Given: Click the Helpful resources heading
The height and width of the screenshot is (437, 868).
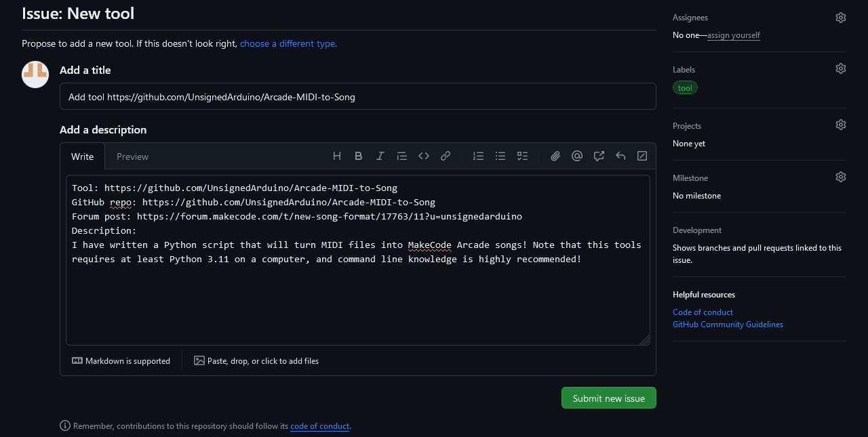Looking at the screenshot, I should coord(704,295).
